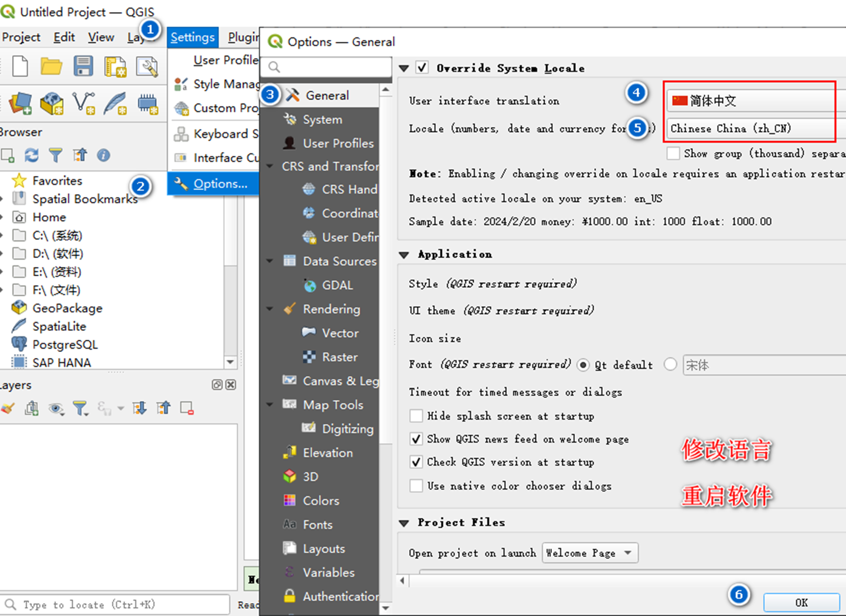Collapse the Application section
Image resolution: width=846 pixels, height=616 pixels.
(404, 255)
